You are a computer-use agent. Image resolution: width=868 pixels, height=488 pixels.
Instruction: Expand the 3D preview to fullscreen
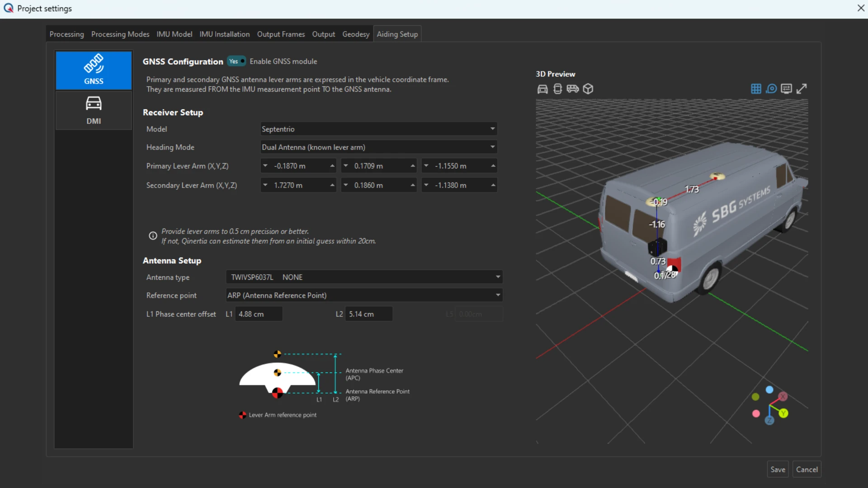pyautogui.click(x=802, y=89)
